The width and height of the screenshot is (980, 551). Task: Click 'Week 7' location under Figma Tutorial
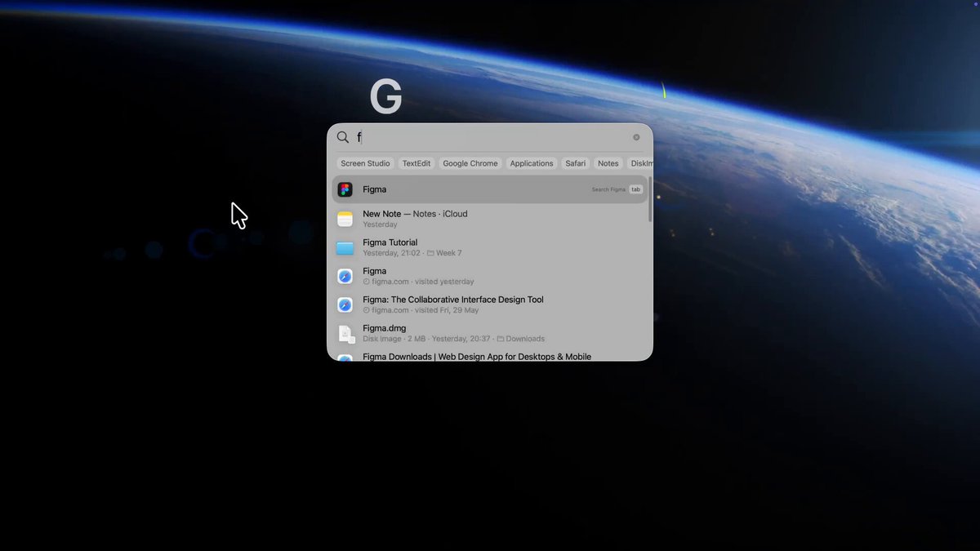pos(444,253)
